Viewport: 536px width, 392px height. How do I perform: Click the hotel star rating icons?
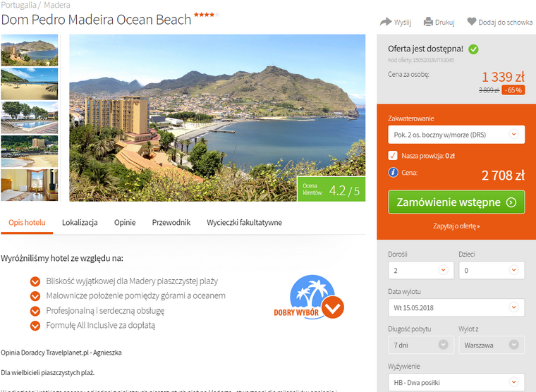[207, 15]
